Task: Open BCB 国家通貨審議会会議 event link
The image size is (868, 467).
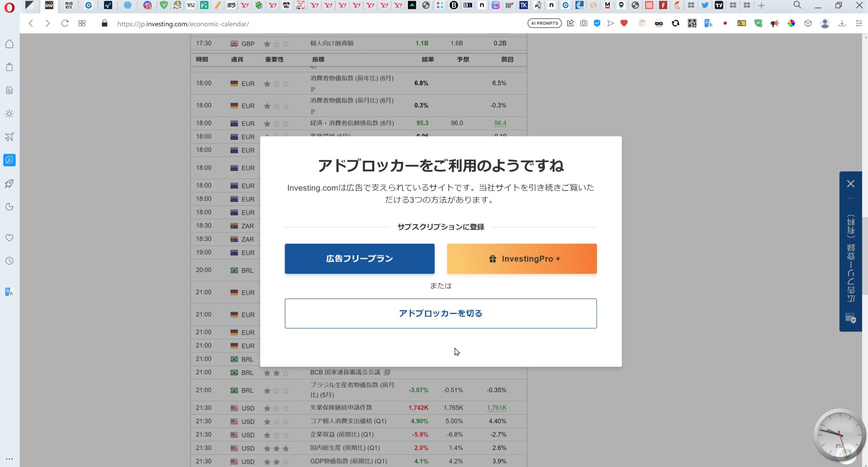Action: [345, 372]
